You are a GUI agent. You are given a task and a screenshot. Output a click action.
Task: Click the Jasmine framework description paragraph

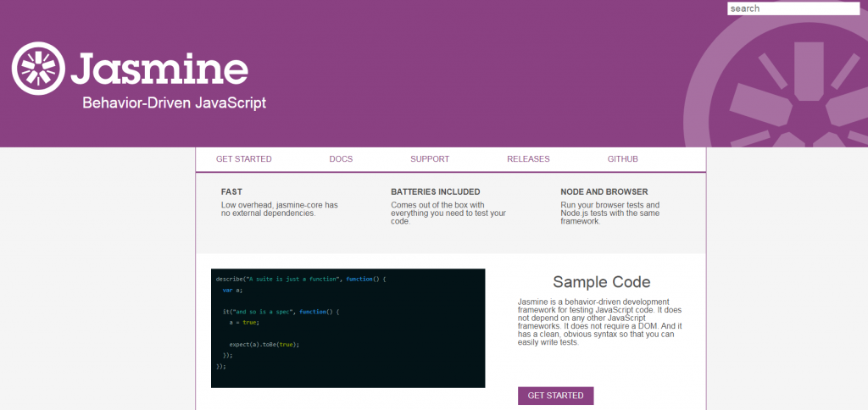[x=601, y=322]
